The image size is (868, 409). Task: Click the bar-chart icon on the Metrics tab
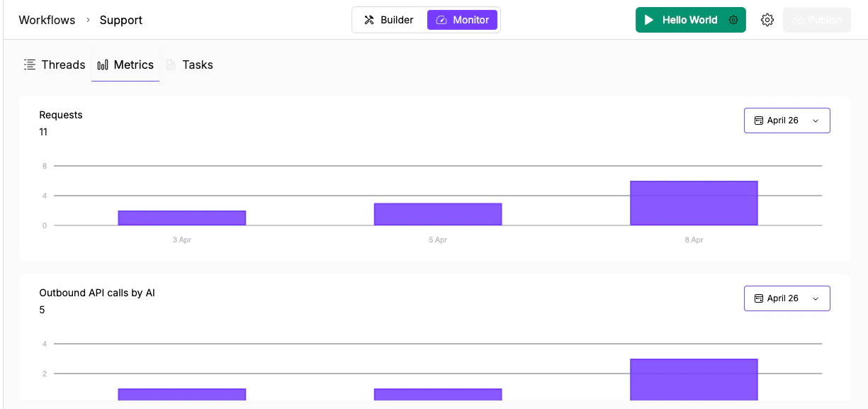coord(101,64)
